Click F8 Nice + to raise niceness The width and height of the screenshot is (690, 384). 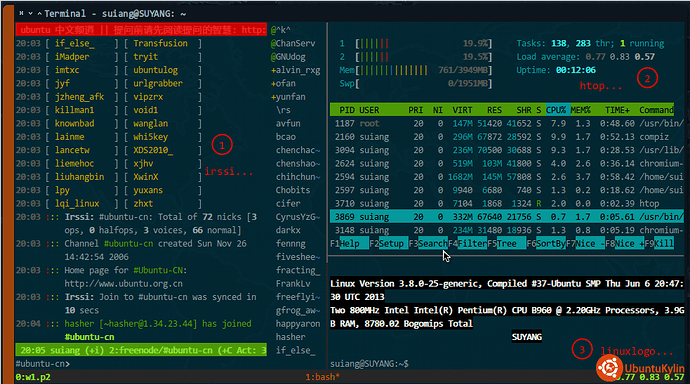click(x=625, y=244)
